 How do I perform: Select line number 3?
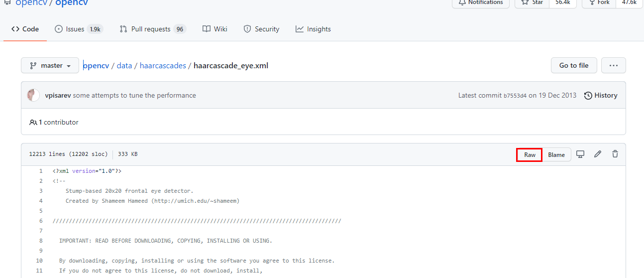click(x=41, y=191)
